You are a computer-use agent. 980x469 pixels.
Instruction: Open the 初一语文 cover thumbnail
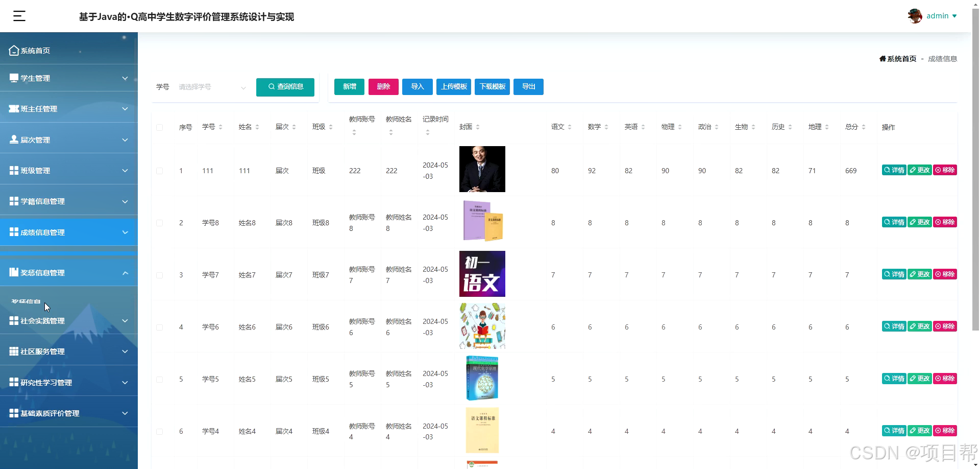click(482, 274)
